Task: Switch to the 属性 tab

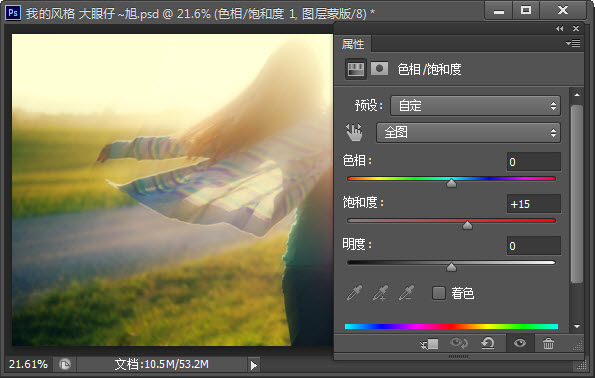Action: (353, 44)
